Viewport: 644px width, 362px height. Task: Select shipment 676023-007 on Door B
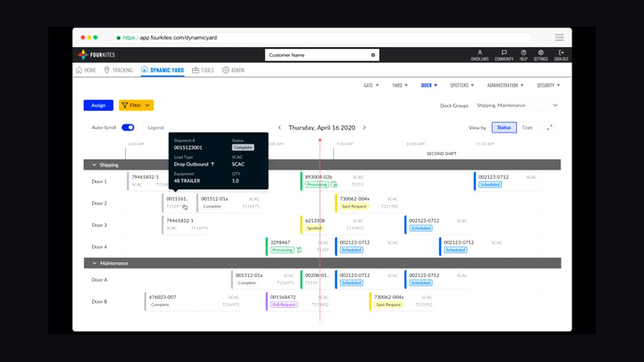pyautogui.click(x=192, y=301)
